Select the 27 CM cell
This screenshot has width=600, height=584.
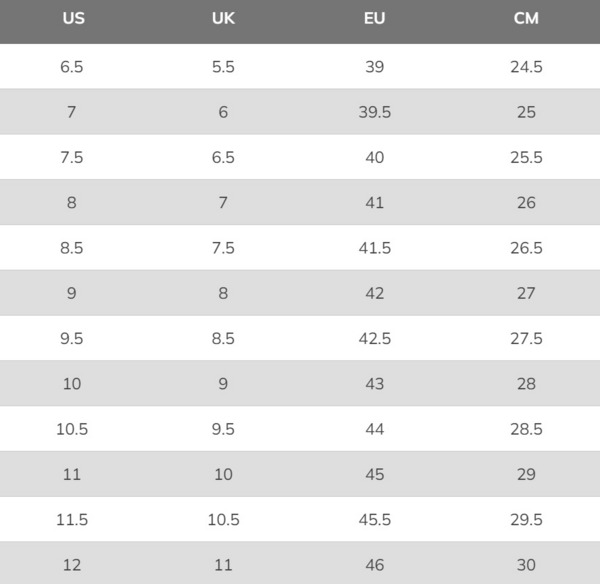pyautogui.click(x=526, y=293)
